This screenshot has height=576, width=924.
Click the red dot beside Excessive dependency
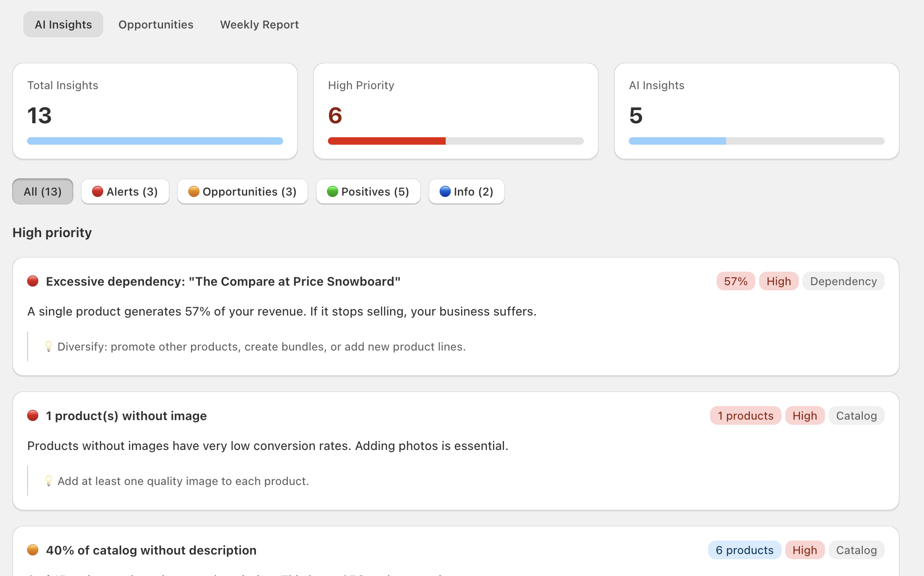[33, 281]
